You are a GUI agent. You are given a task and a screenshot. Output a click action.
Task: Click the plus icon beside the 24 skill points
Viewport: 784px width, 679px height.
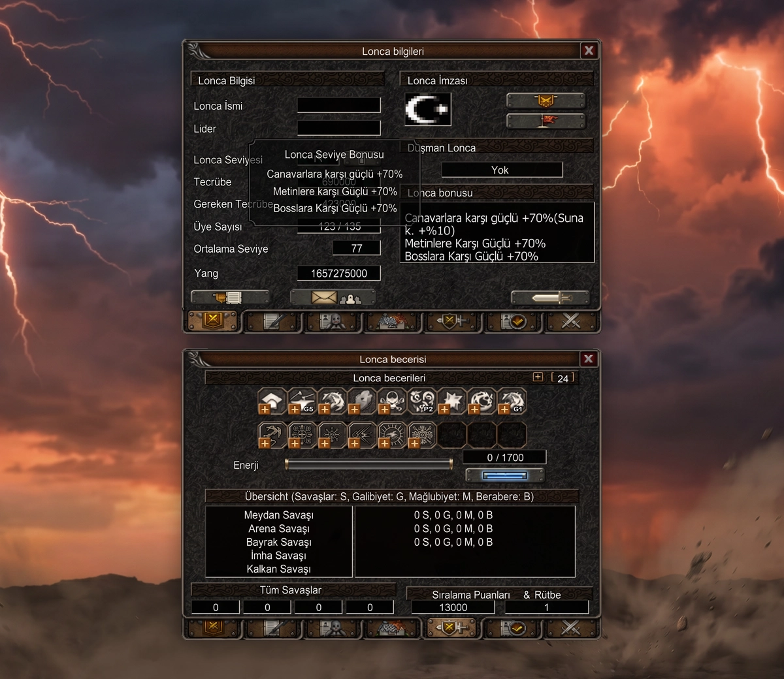pos(538,377)
